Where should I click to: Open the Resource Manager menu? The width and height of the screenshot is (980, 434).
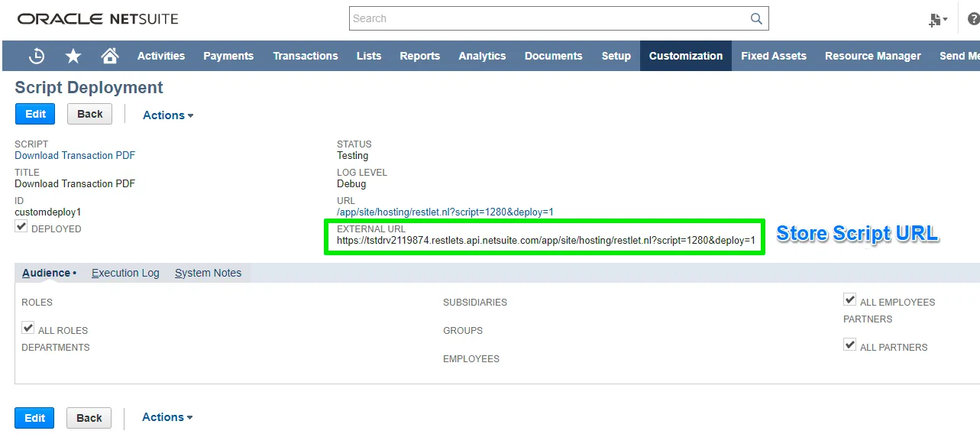(x=873, y=56)
